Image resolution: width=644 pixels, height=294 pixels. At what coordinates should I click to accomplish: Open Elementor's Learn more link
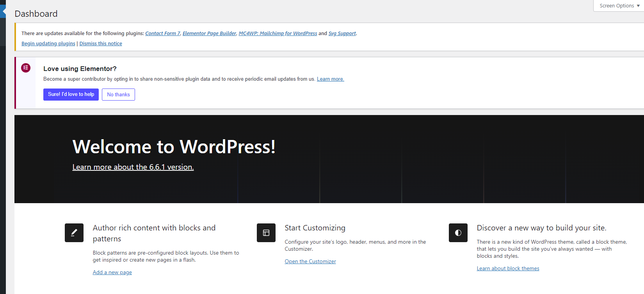331,79
